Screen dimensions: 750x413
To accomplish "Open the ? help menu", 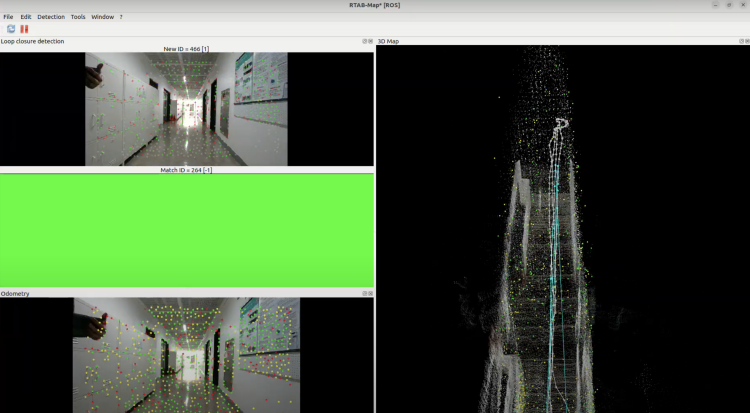I will 121,17.
